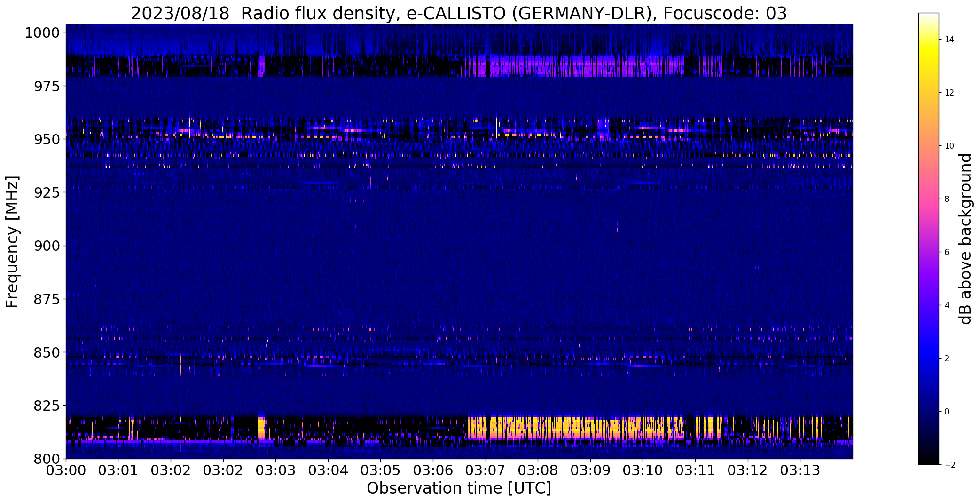Click the 800 frequency tick label
This screenshot has height=502, width=980.
(x=47, y=459)
